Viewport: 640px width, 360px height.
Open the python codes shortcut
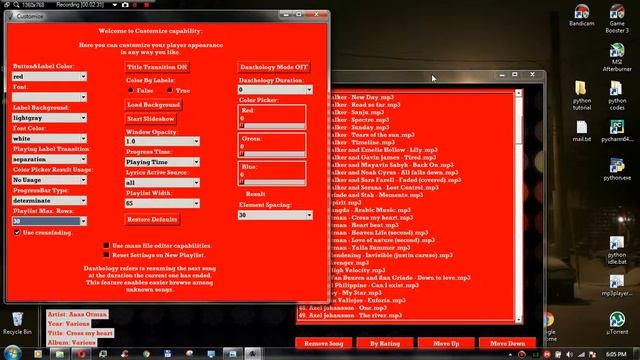617,96
